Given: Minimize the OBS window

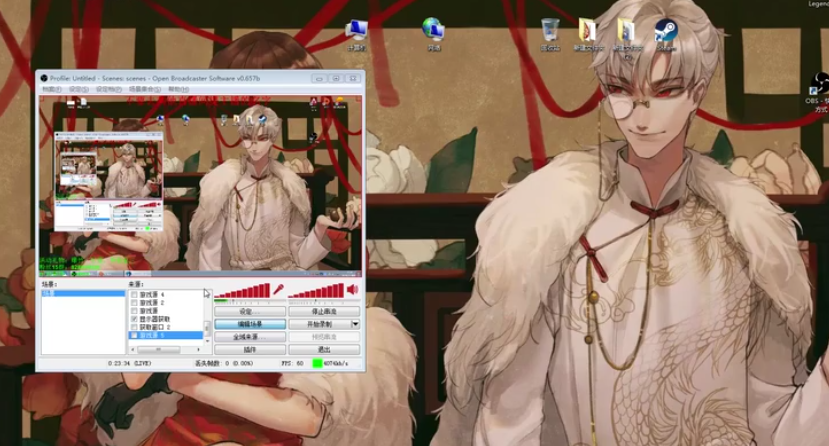Looking at the screenshot, I should coord(319,78).
